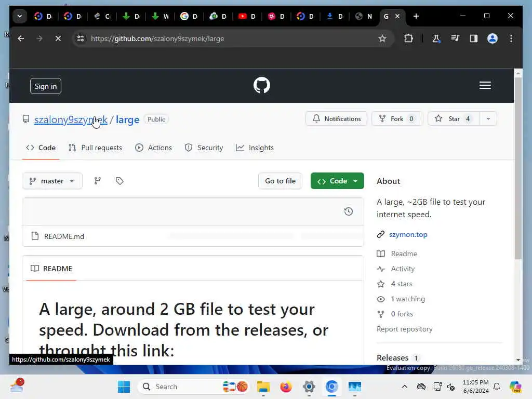This screenshot has height=399, width=532.
Task: Close the active GitHub tab
Action: click(397, 16)
